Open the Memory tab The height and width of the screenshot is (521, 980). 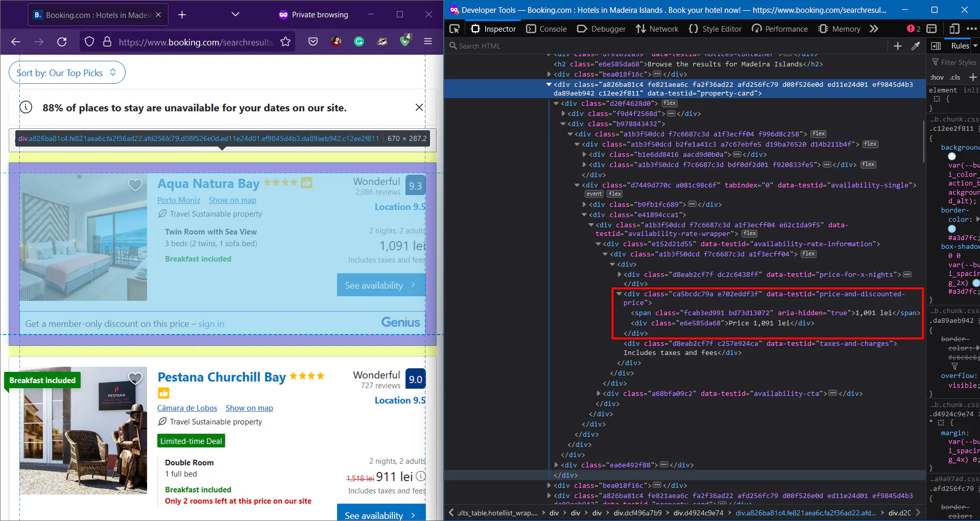(x=839, y=29)
